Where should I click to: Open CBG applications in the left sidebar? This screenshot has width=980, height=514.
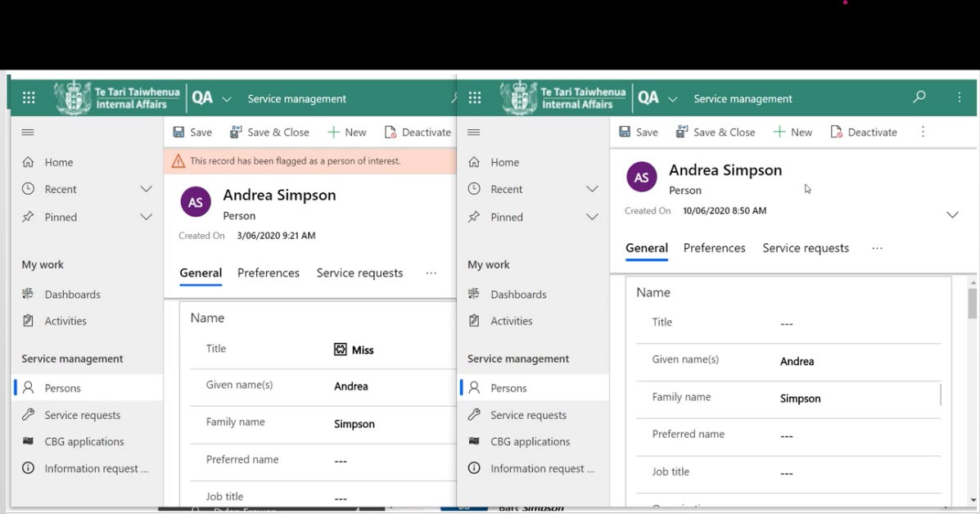coord(84,441)
